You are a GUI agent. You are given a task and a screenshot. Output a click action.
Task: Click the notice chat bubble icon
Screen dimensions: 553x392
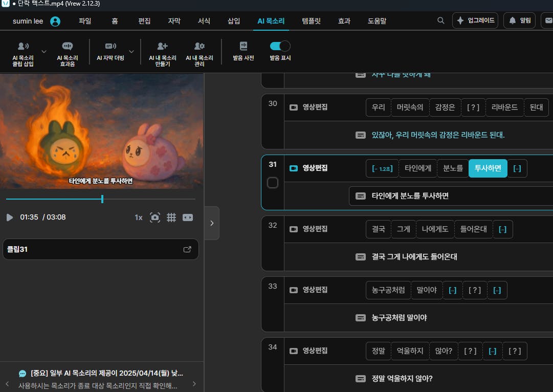pos(23,373)
